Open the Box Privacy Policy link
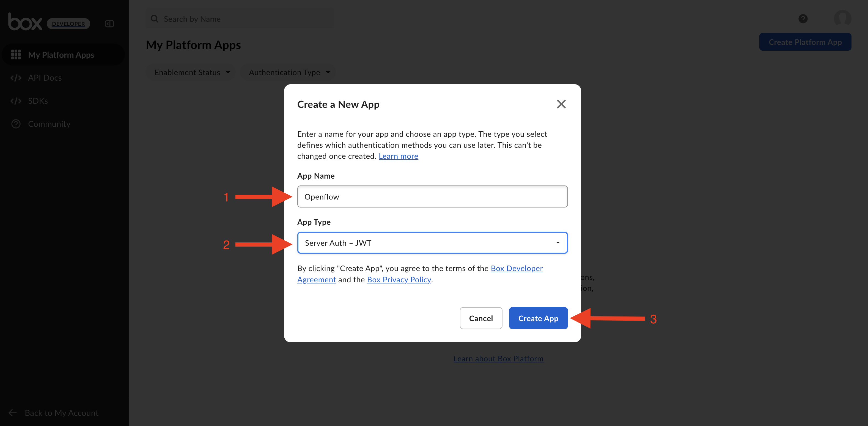This screenshot has width=868, height=426. [399, 279]
